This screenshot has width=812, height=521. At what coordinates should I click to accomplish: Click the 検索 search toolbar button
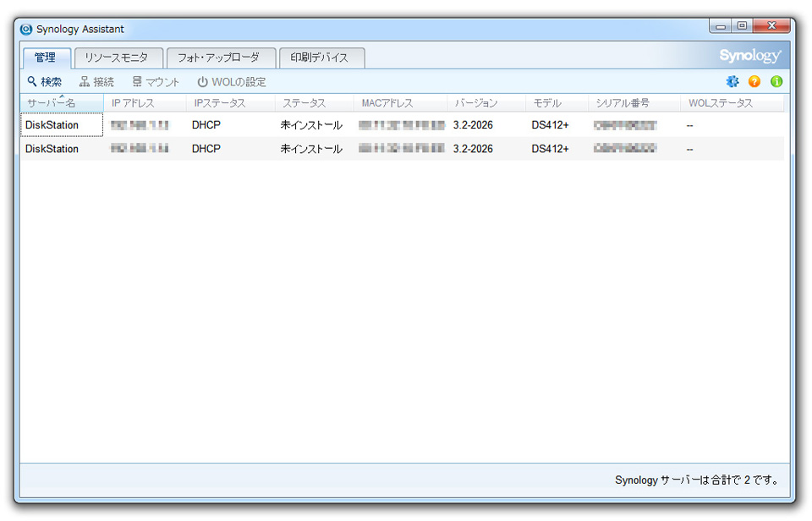pyautogui.click(x=45, y=82)
